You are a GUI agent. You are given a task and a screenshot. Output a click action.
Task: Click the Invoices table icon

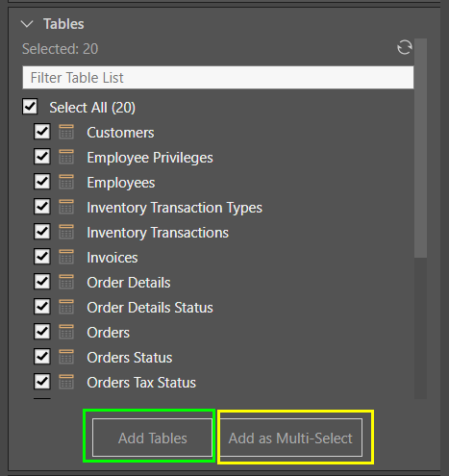click(66, 257)
